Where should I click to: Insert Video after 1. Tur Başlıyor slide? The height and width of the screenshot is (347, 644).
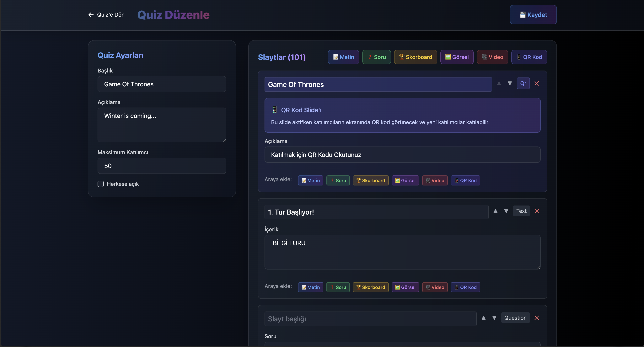pos(435,287)
